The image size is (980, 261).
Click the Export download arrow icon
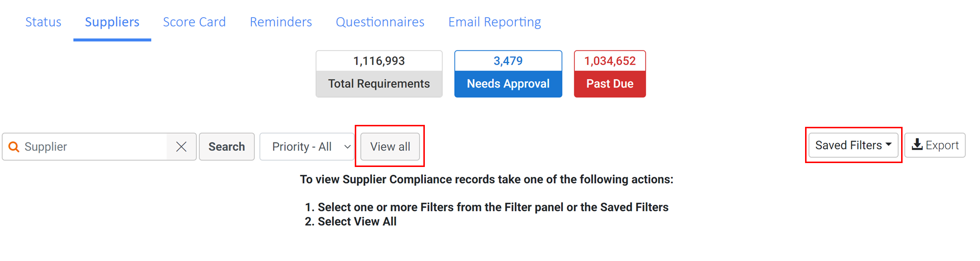(x=917, y=145)
